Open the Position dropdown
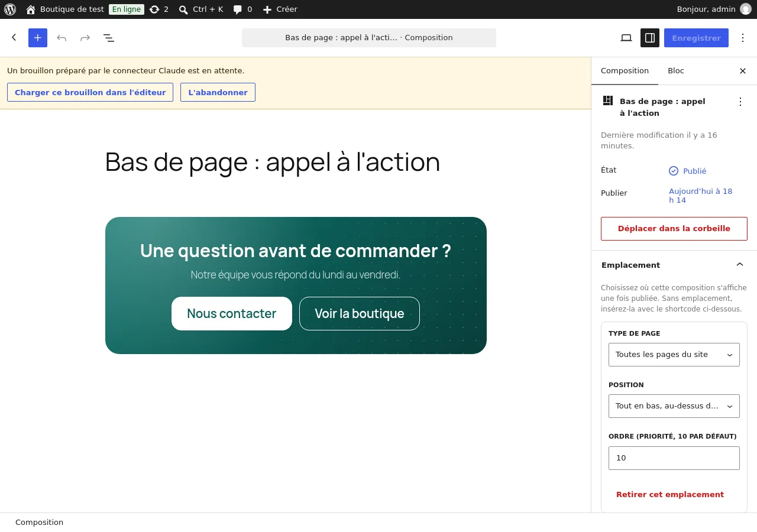The height and width of the screenshot is (532, 757). pyautogui.click(x=674, y=406)
